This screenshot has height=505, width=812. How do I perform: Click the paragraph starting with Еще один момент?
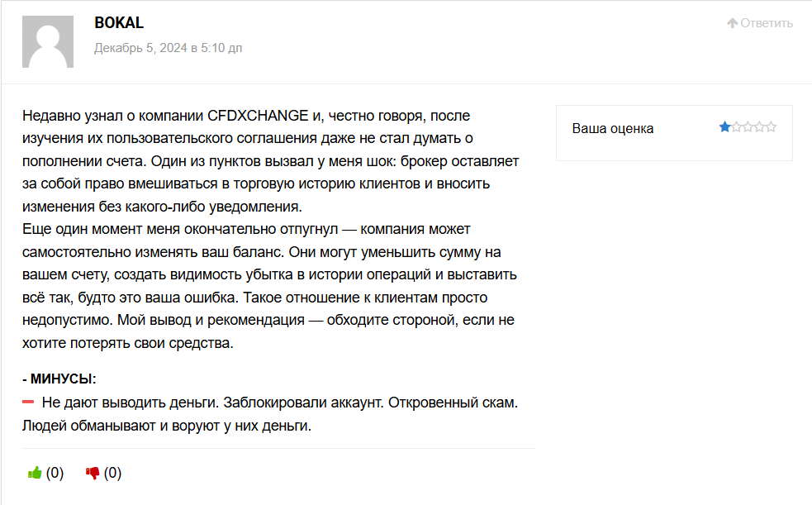(270, 285)
